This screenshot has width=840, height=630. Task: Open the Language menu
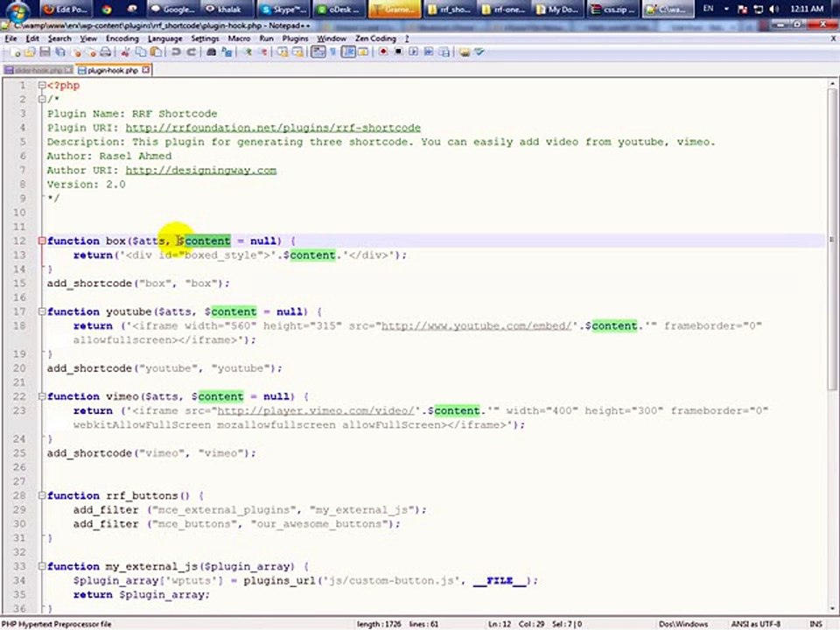click(165, 38)
